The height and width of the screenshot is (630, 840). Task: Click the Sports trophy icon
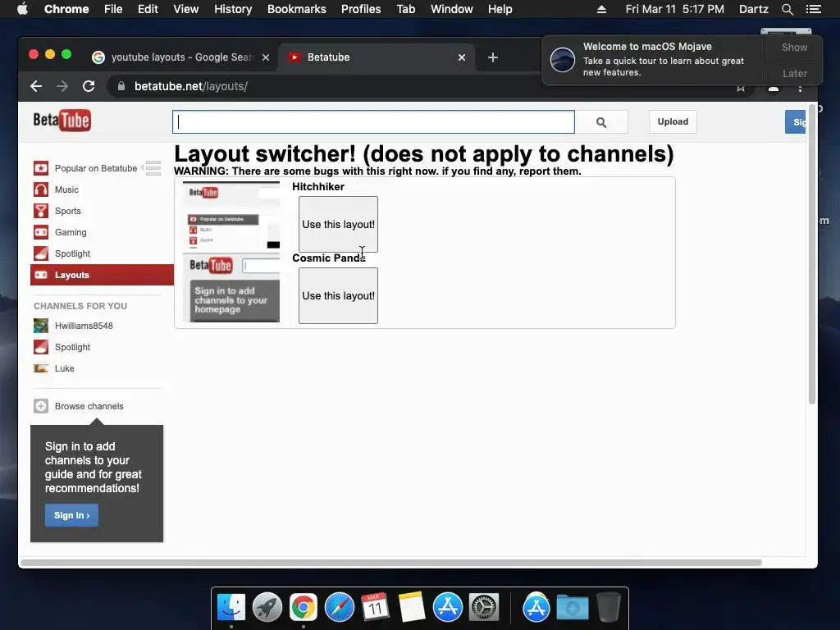(41, 211)
